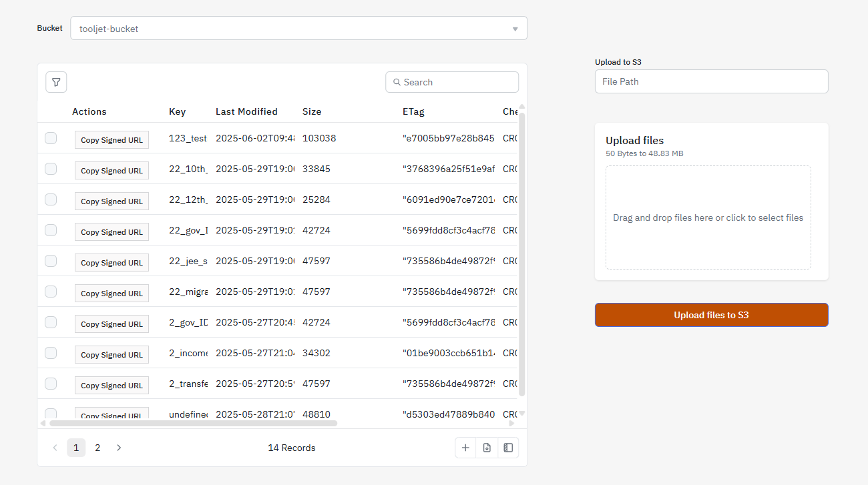This screenshot has width=868, height=485.
Task: Select checkbox for 123_test row
Action: click(x=51, y=138)
